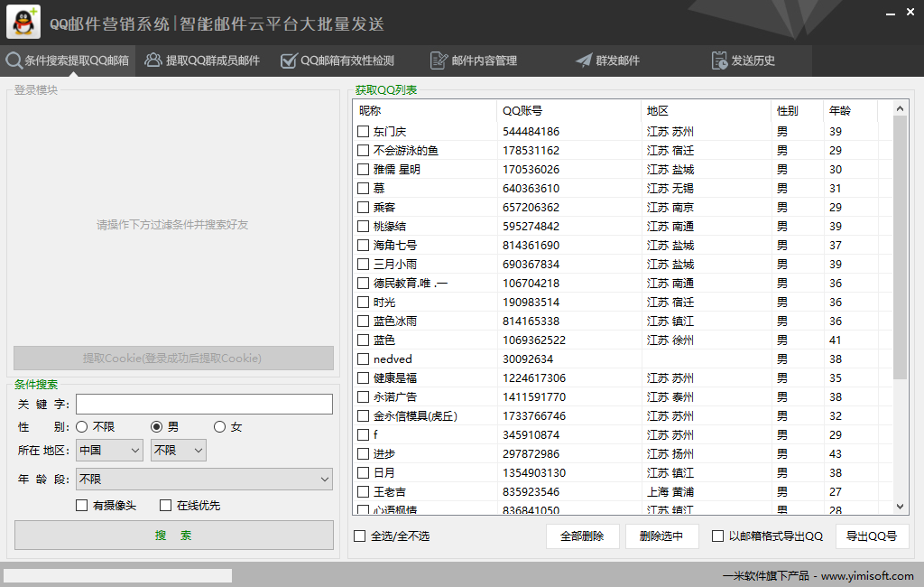Viewport: 924px width, 587px height.
Task: Expand the 年龄段 dropdown
Action: [x=203, y=480]
